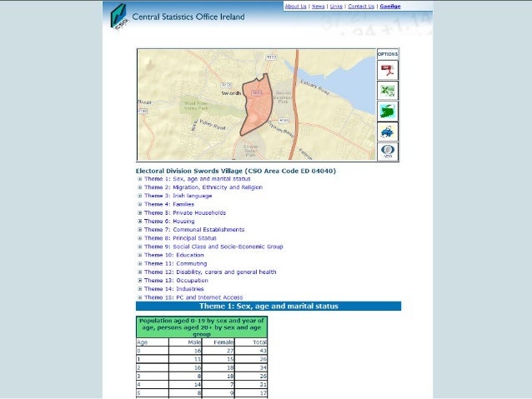Click the Theme 1 blue section header
Image resolution: width=532 pixels, height=399 pixels.
269,306
